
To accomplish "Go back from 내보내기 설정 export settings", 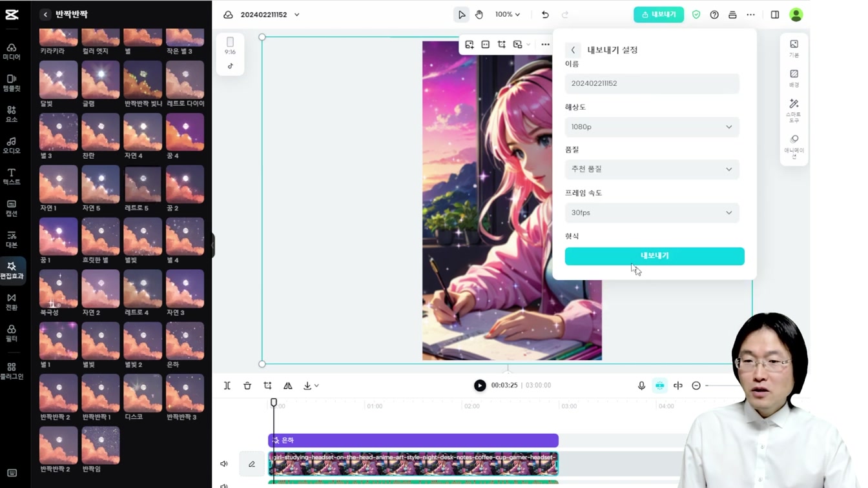I will (x=573, y=50).
